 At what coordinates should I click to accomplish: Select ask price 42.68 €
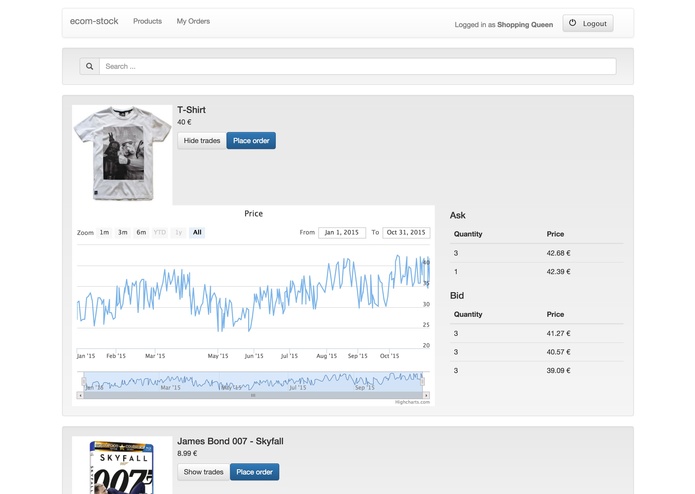[x=558, y=253]
